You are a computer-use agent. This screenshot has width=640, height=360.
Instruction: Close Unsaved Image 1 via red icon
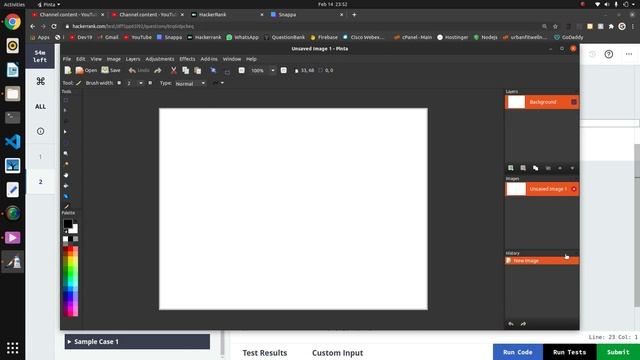[x=574, y=189]
